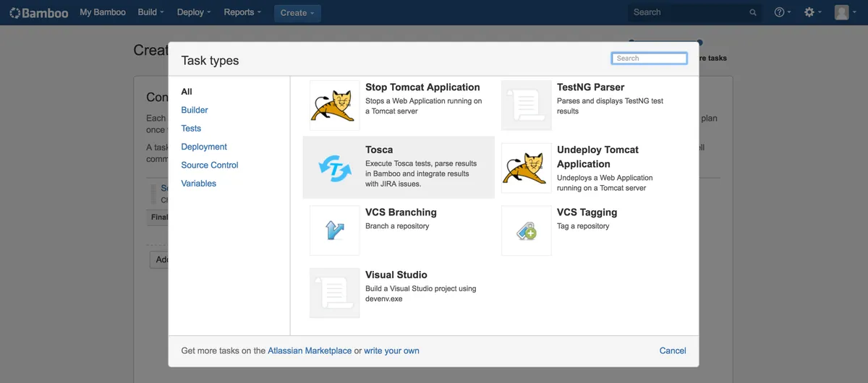Open the Create dropdown button

(297, 12)
